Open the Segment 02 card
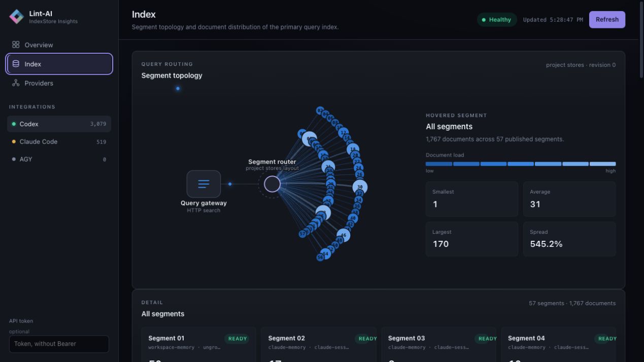The width and height of the screenshot is (644, 362). pos(318,344)
